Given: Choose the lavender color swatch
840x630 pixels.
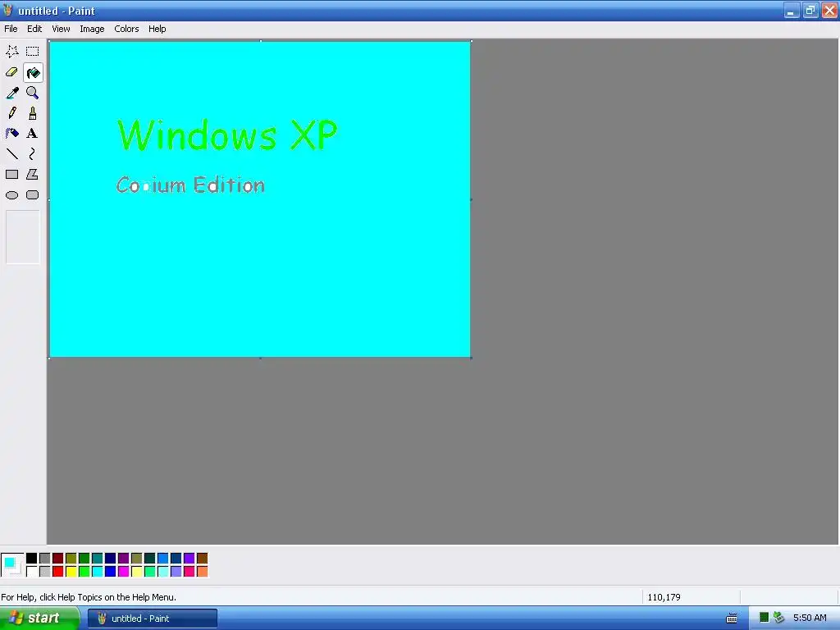Looking at the screenshot, I should 176,572.
